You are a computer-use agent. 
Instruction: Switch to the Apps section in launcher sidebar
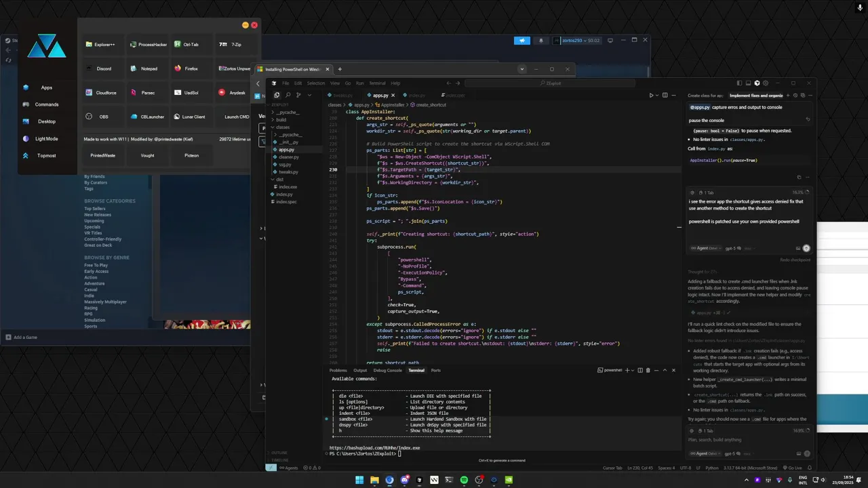[46, 87]
